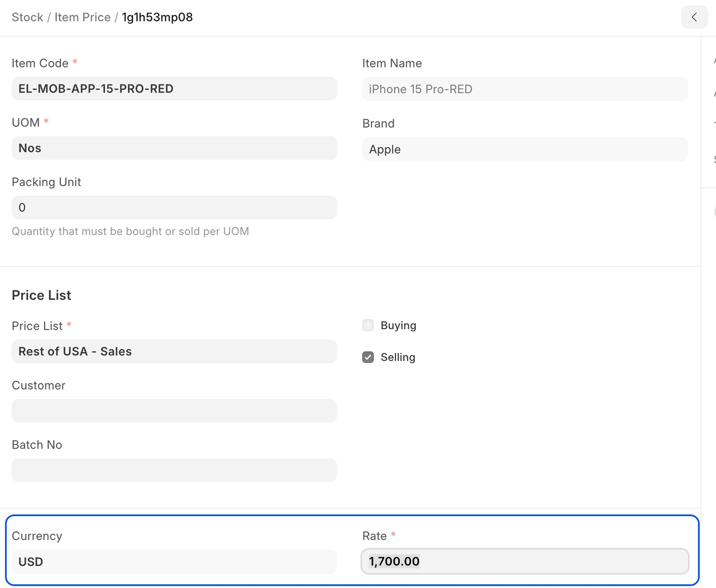Image resolution: width=716 pixels, height=588 pixels.
Task: Collapse the Price List section heading
Action: coord(41,295)
